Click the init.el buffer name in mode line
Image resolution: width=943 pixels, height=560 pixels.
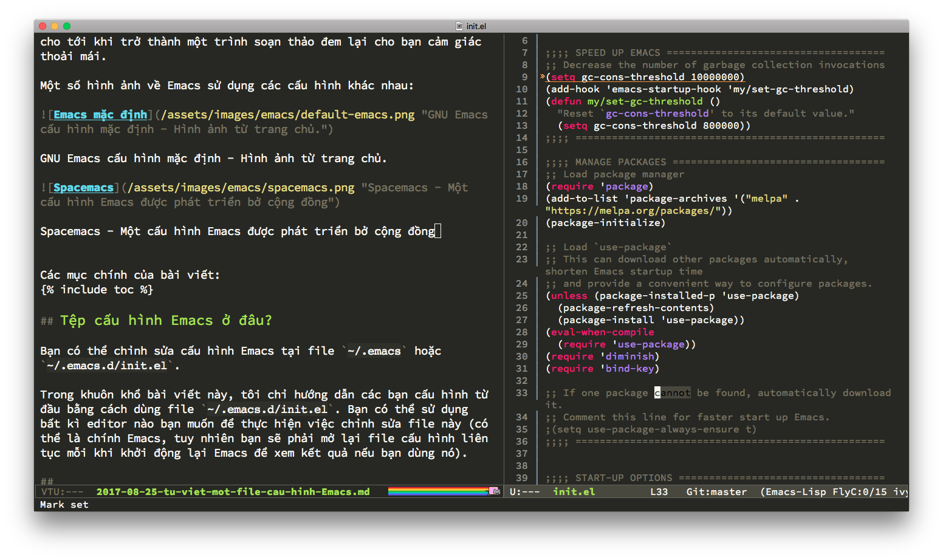coord(574,492)
